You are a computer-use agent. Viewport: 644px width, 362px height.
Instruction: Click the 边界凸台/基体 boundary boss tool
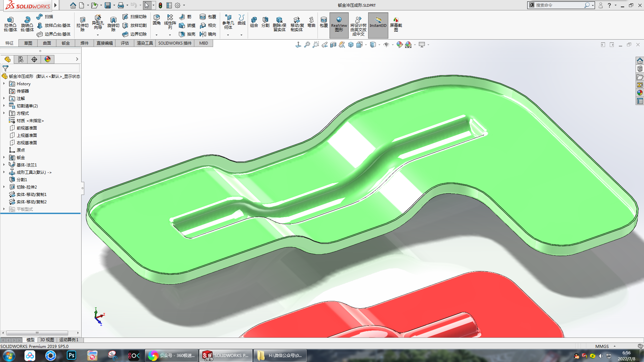54,34
